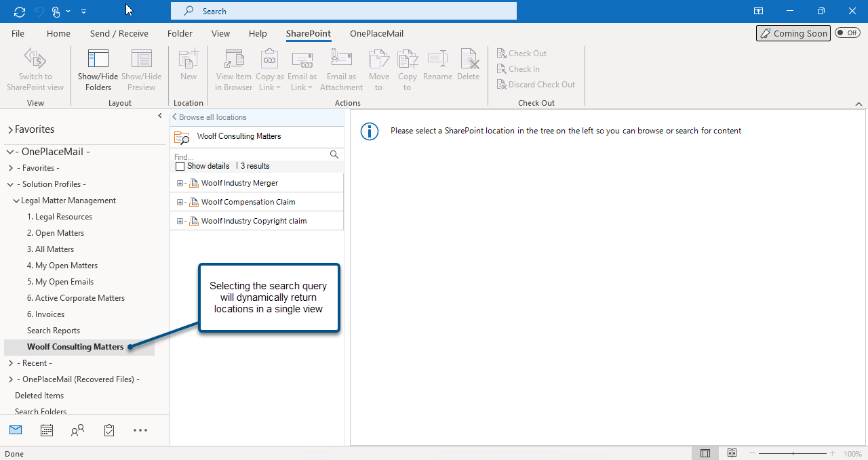Expand Woolf Compensation Claim node
868x460 pixels.
pos(180,202)
